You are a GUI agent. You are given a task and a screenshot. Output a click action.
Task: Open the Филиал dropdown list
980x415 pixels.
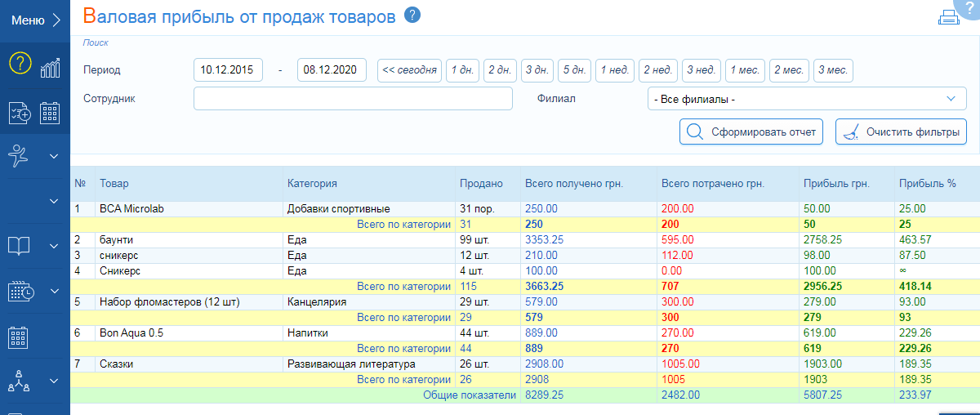(804, 99)
